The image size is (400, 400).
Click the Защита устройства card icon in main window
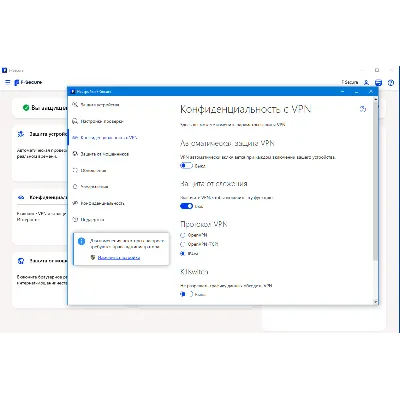(21, 134)
